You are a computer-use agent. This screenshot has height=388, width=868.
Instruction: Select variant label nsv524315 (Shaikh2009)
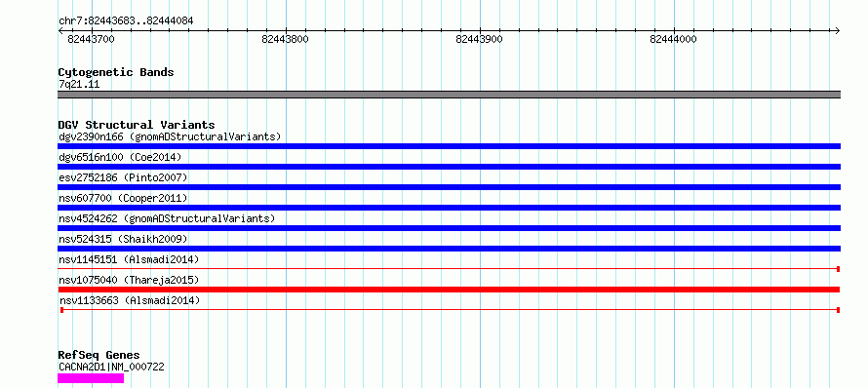click(123, 239)
